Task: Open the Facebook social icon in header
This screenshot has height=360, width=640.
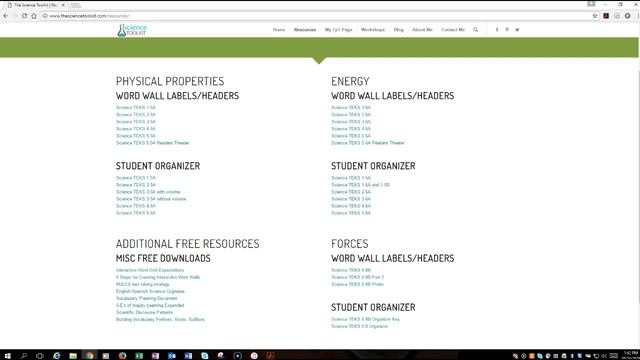Action: (x=497, y=30)
